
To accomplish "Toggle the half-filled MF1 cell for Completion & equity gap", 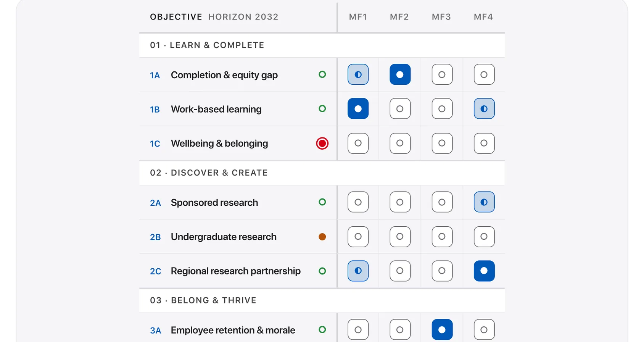I will click(358, 74).
